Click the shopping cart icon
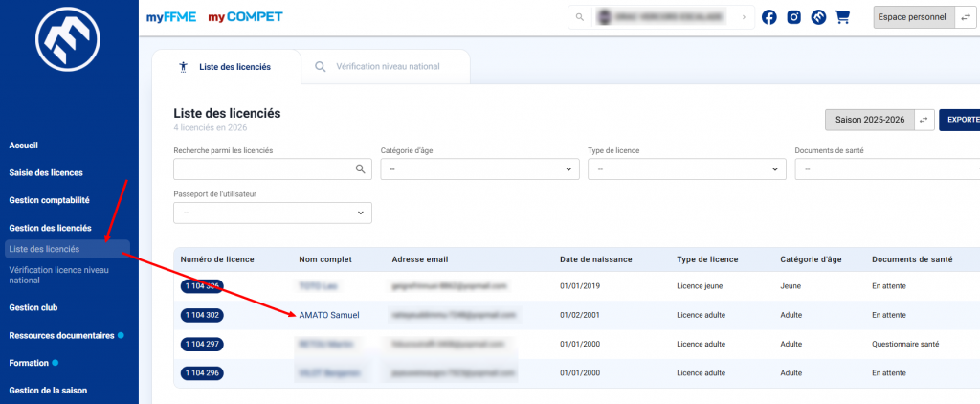The width and height of the screenshot is (980, 404). coord(842,17)
